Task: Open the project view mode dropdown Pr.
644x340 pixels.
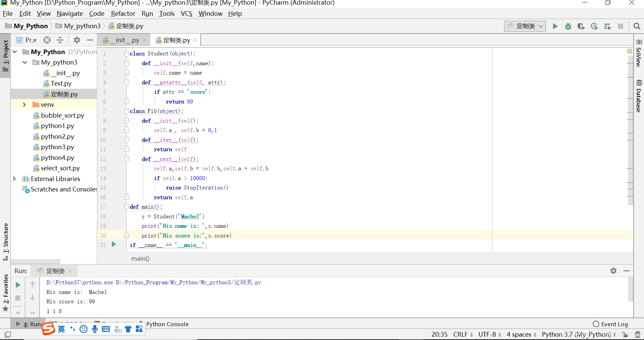Action: (x=27, y=40)
